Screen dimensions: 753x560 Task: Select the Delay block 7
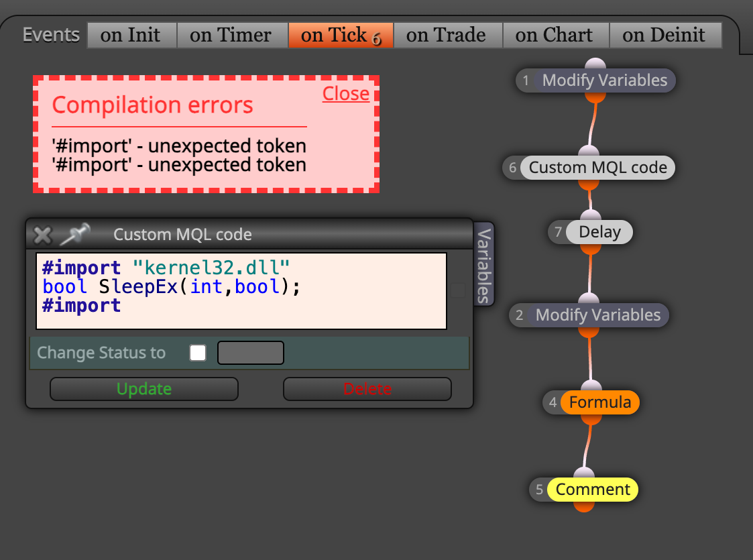(591, 232)
